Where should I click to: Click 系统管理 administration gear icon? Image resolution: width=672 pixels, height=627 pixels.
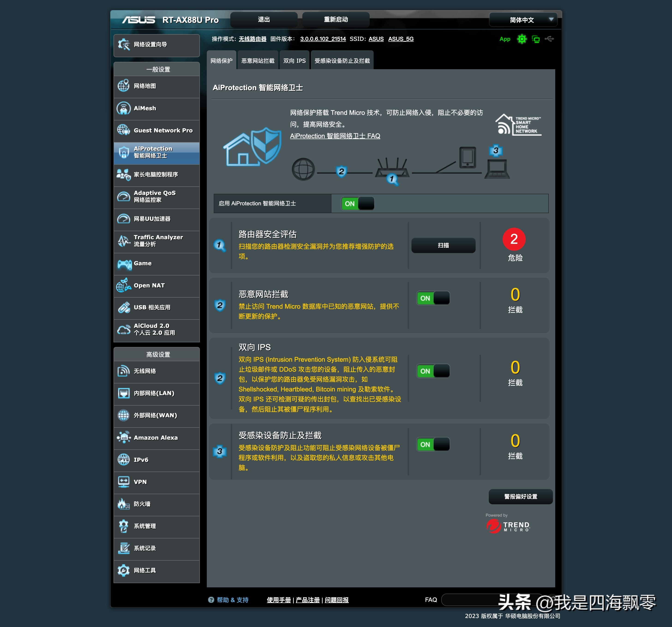point(123,526)
